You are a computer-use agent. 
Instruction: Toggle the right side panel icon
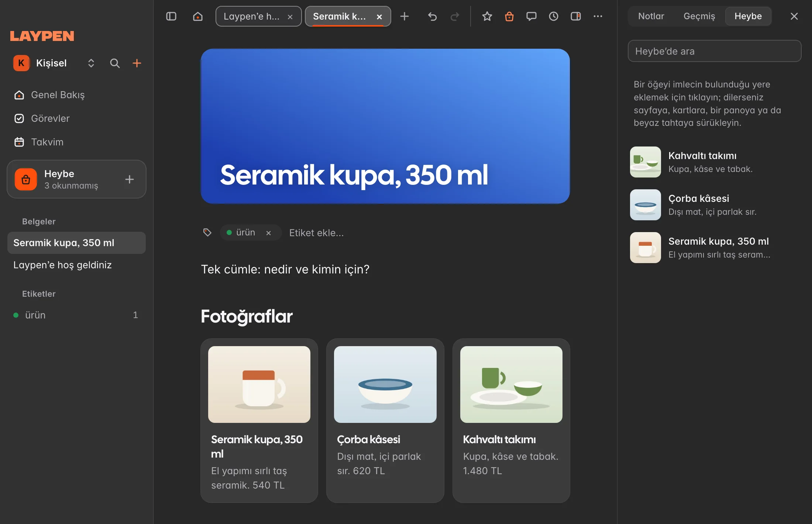coord(576,16)
